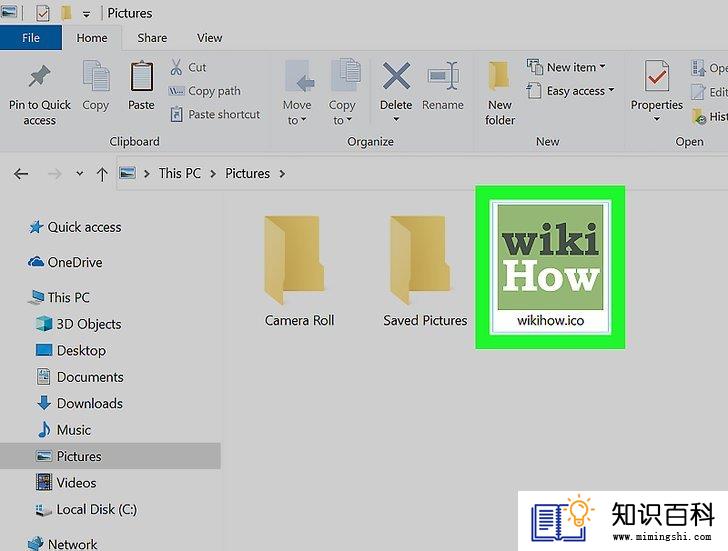
Task: Click the Videos label in sidebar
Action: [x=77, y=482]
